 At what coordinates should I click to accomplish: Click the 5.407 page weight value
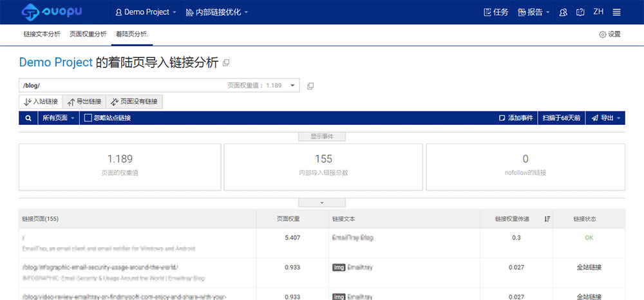(x=292, y=238)
